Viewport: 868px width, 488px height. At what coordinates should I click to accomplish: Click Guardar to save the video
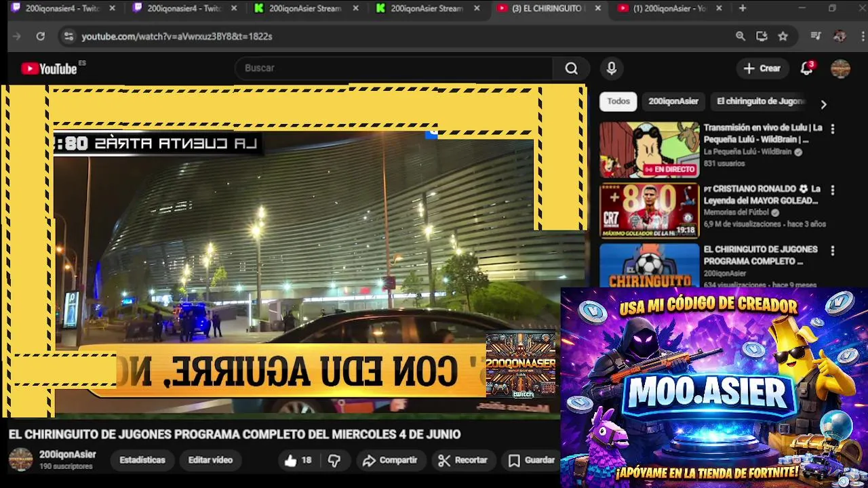(532, 460)
